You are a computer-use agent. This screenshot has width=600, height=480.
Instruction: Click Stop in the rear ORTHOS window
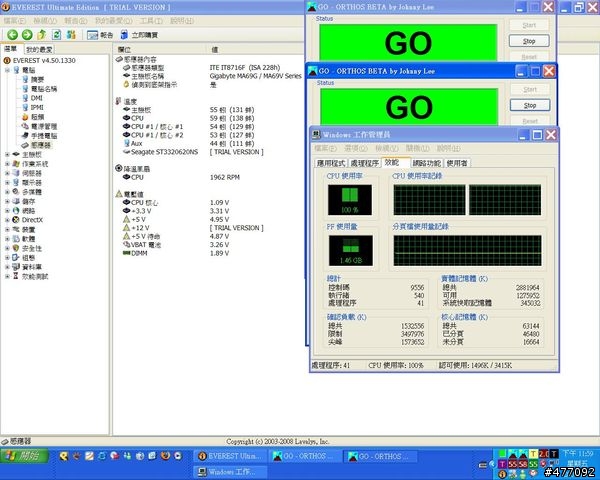tap(529, 41)
